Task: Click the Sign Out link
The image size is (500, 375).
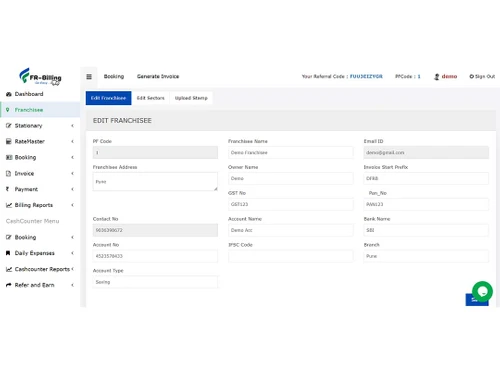Action: 482,76
